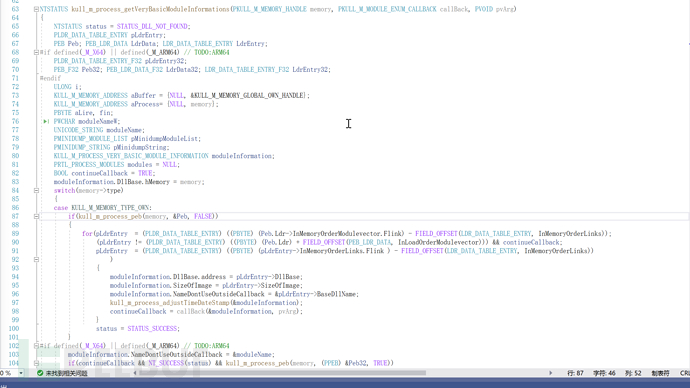Click InLoadOrderModulevector on line 90
Image resolution: width=690 pixels, height=388 pixels.
tap(438, 242)
